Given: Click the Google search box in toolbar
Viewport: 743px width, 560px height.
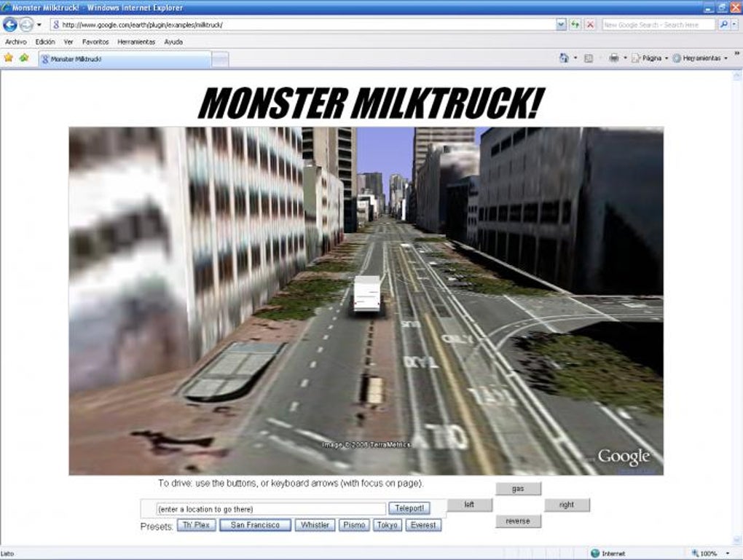Looking at the screenshot, I should click(x=658, y=25).
